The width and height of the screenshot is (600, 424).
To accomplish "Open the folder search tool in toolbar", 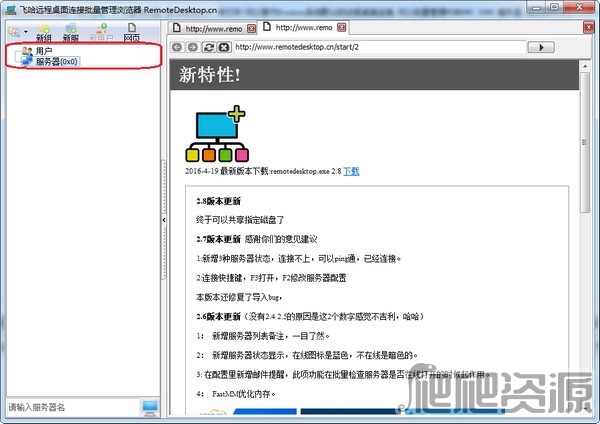I will point(14,32).
